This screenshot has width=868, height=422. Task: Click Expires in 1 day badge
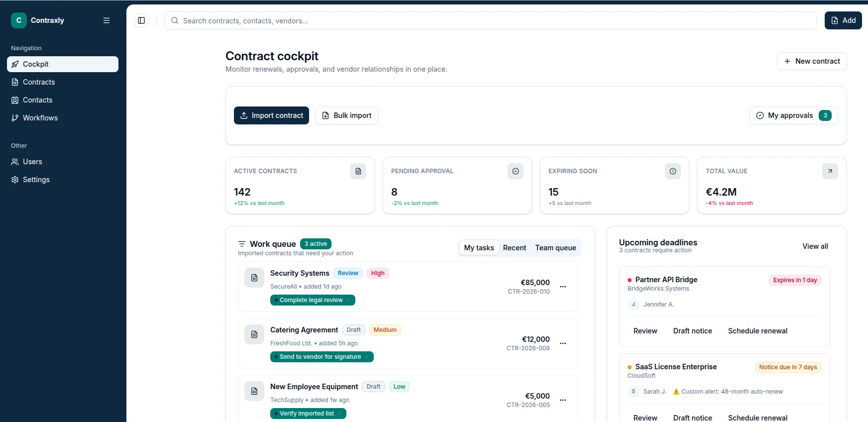pyautogui.click(x=795, y=280)
